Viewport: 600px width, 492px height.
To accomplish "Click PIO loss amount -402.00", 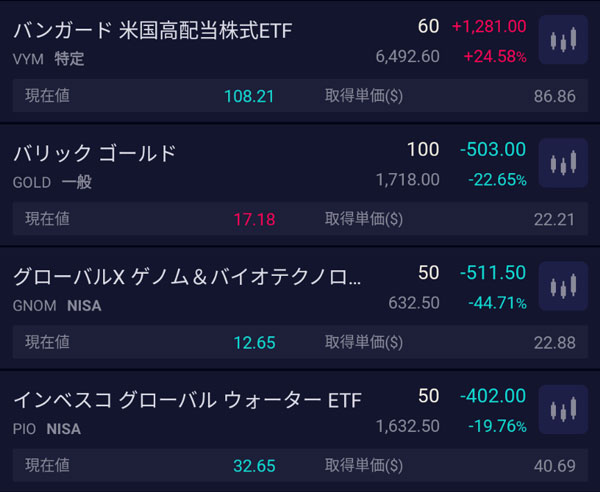I will click(493, 396).
